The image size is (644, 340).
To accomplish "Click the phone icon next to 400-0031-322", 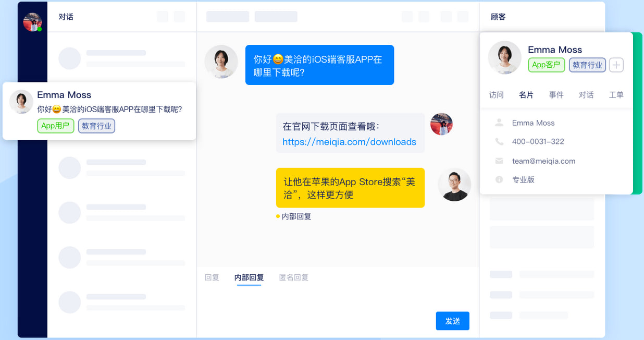I will coord(499,141).
